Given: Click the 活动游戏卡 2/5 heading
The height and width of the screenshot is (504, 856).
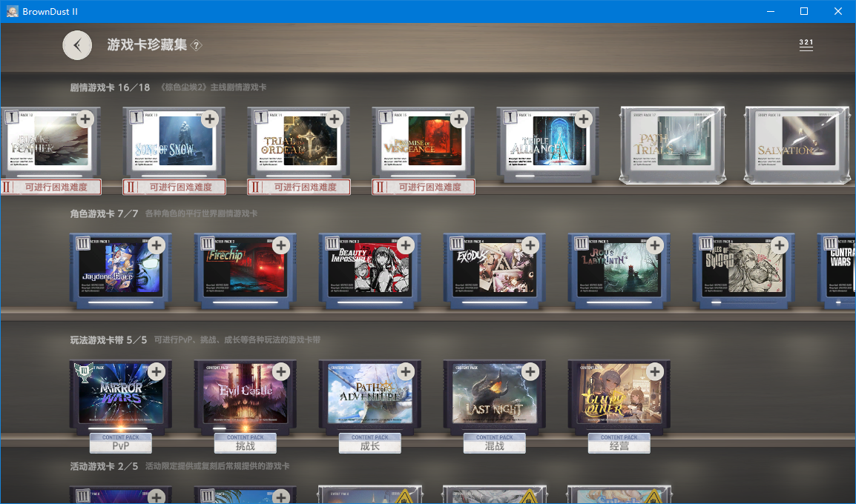Looking at the screenshot, I should (x=104, y=466).
